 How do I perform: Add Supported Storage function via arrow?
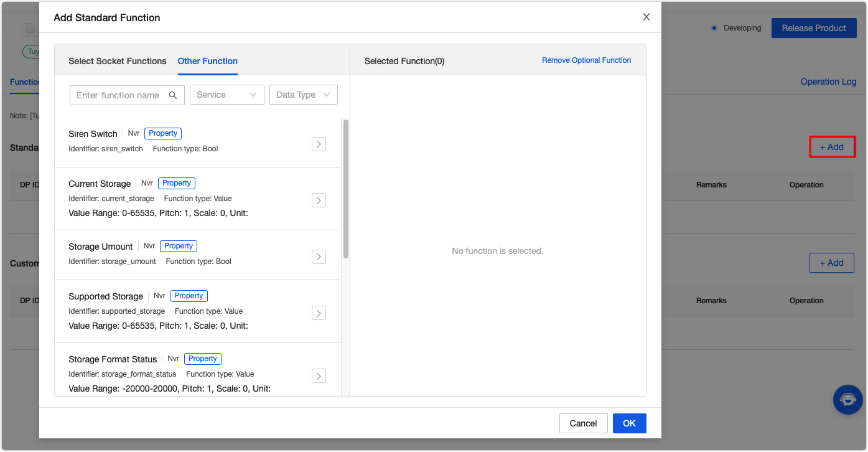(319, 313)
